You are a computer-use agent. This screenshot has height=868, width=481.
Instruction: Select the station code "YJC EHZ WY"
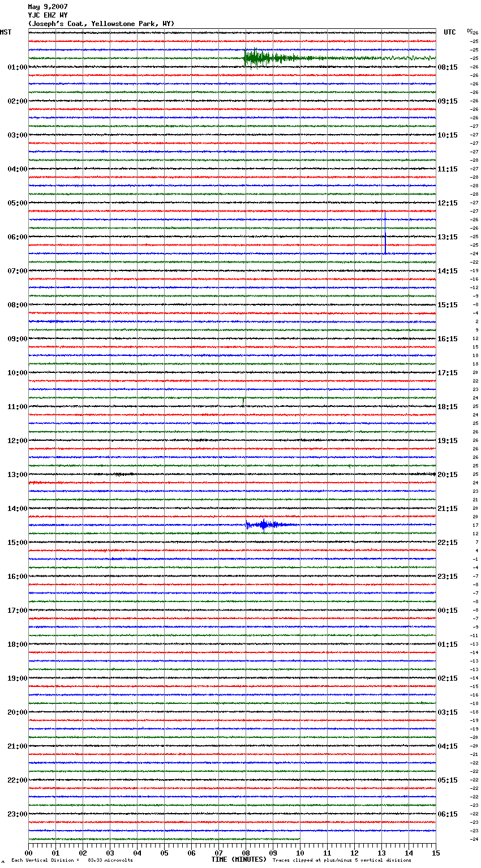(x=48, y=15)
